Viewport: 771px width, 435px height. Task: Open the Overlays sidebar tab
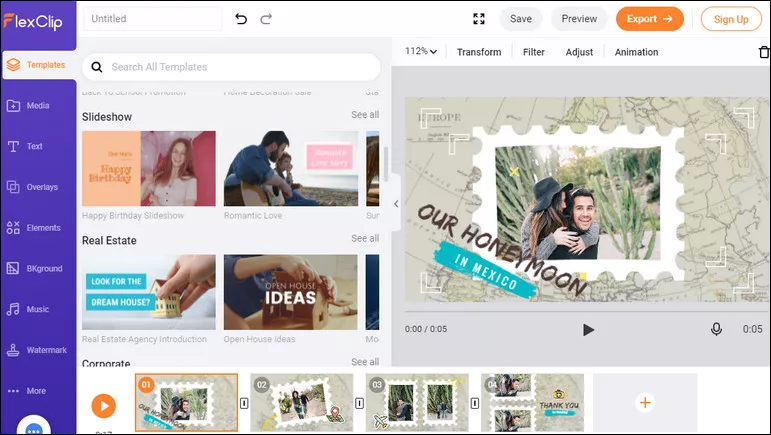pyautogui.click(x=32, y=187)
